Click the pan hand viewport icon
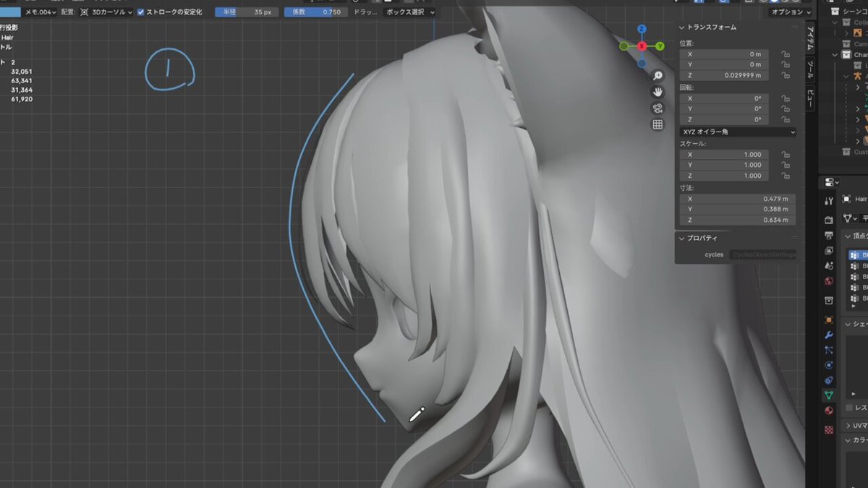 (x=658, y=92)
